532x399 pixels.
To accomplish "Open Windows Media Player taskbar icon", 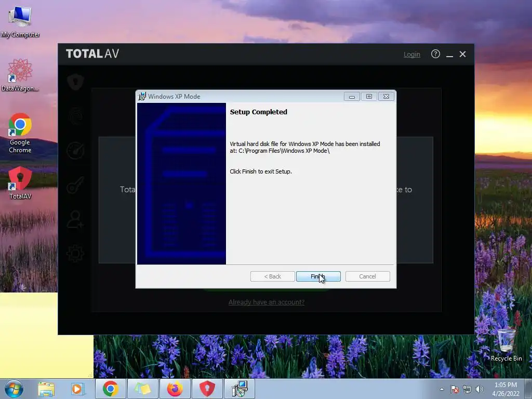I will [x=77, y=389].
